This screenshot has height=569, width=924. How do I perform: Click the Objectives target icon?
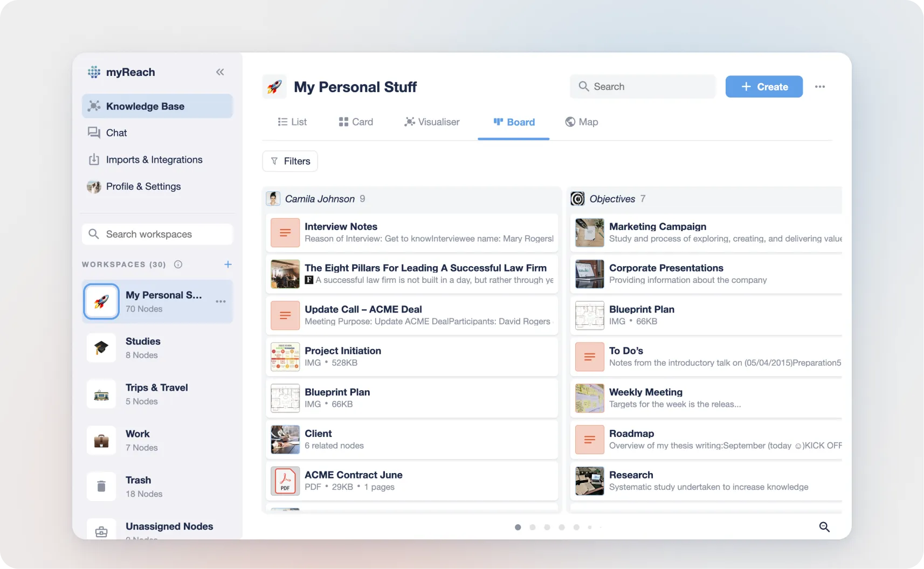(x=577, y=199)
